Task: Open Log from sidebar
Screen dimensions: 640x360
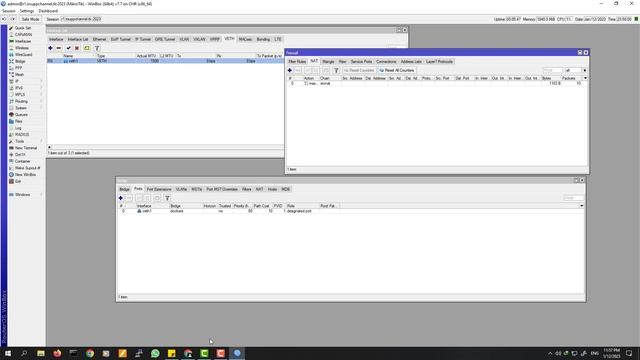Action: (18, 128)
